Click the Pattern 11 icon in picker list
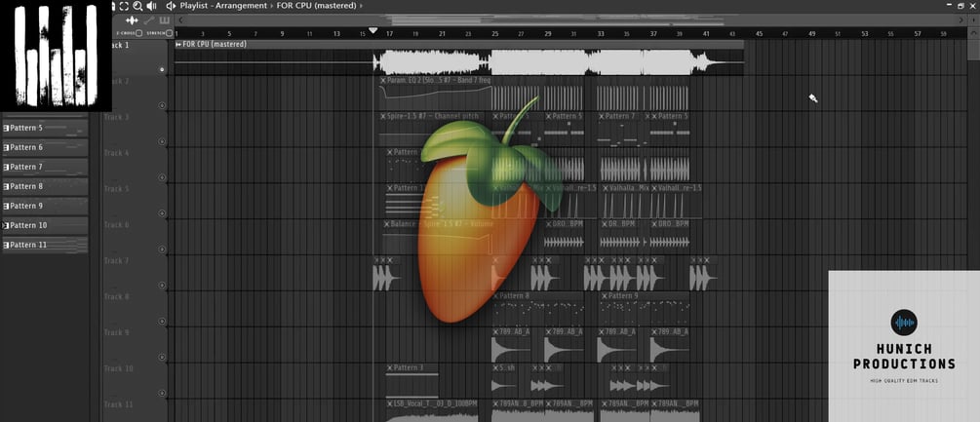The height and width of the screenshot is (422, 980). pyautogui.click(x=6, y=245)
